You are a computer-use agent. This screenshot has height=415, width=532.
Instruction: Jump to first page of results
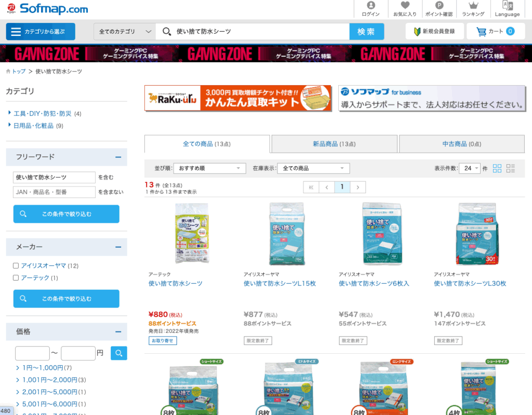point(311,187)
